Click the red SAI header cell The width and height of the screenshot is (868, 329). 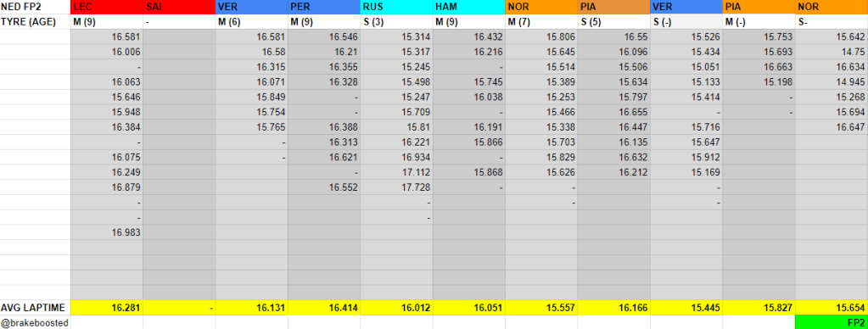pos(179,7)
